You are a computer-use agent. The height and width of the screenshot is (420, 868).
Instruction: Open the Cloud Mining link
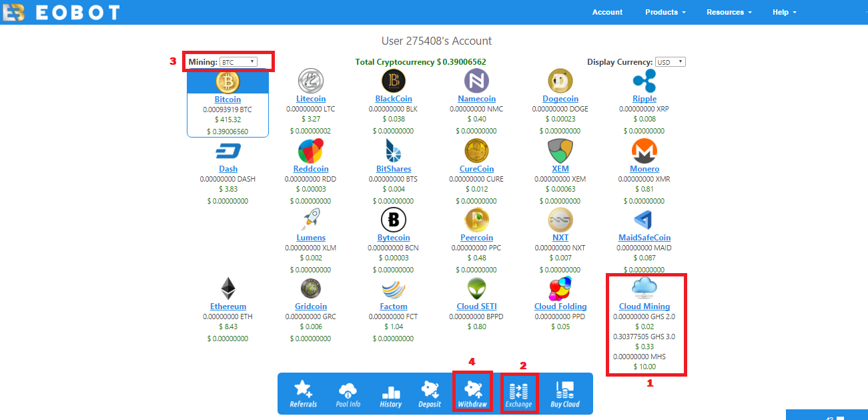(x=644, y=306)
